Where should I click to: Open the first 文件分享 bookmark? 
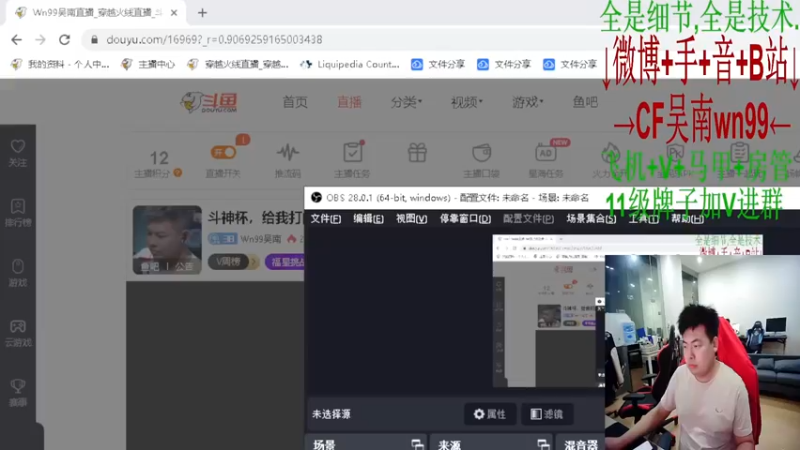coord(438,64)
